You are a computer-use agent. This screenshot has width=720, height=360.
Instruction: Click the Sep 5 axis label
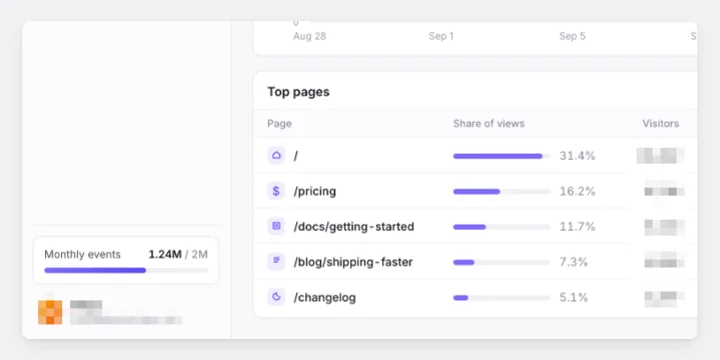[x=572, y=36]
